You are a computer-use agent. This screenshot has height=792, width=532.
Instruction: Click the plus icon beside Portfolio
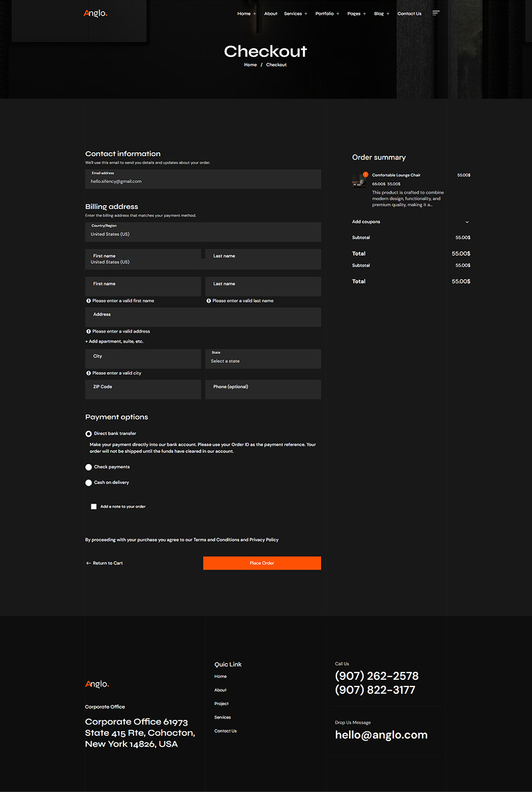[x=338, y=14]
